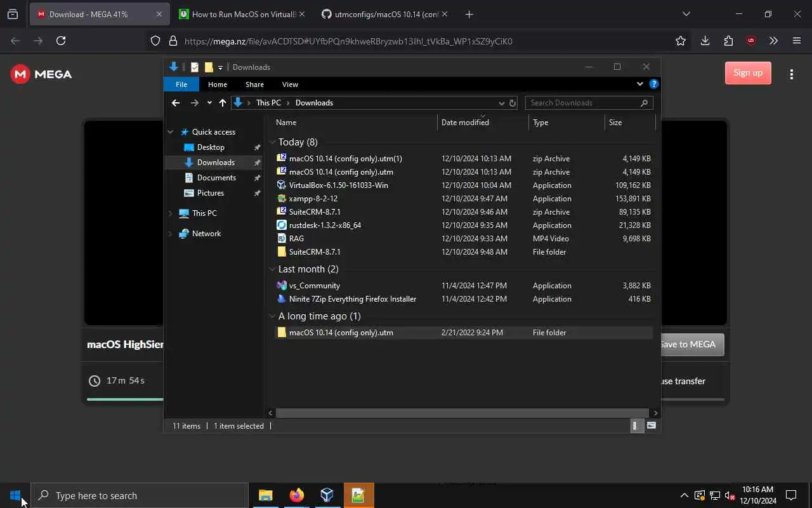812x508 pixels.
Task: Click the Windows Start button
Action: pyautogui.click(x=15, y=495)
